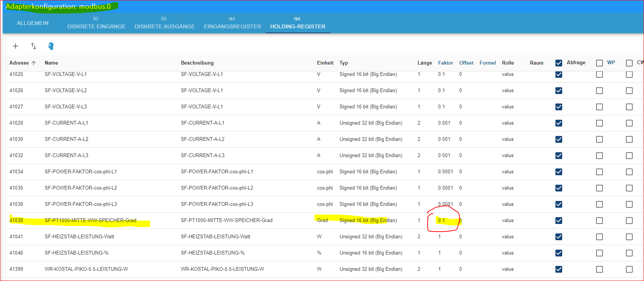This screenshot has width=644, height=281.
Task: Switch to Diskrete Ausgänge tab
Action: [165, 23]
